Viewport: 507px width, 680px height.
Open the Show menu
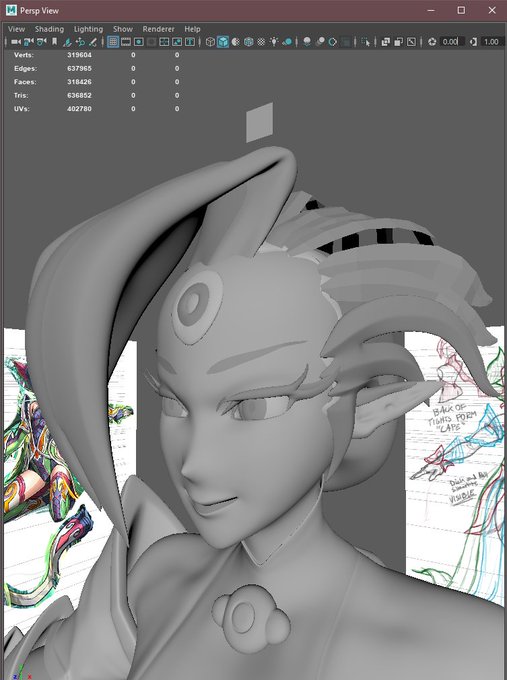click(x=123, y=29)
